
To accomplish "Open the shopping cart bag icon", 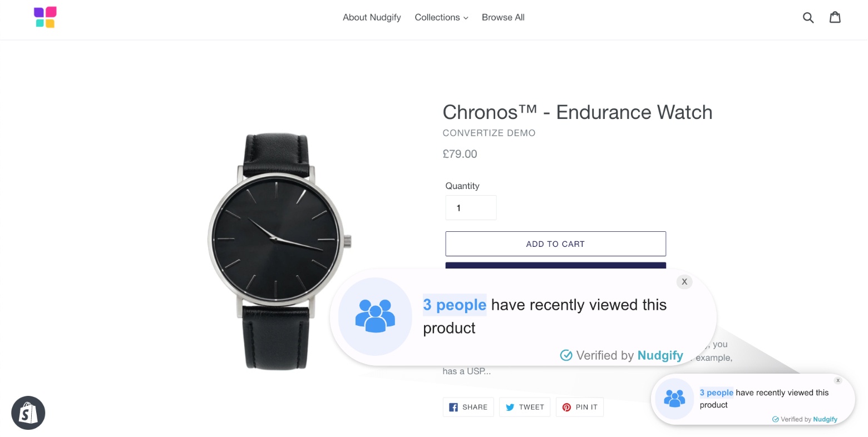I will click(x=835, y=17).
